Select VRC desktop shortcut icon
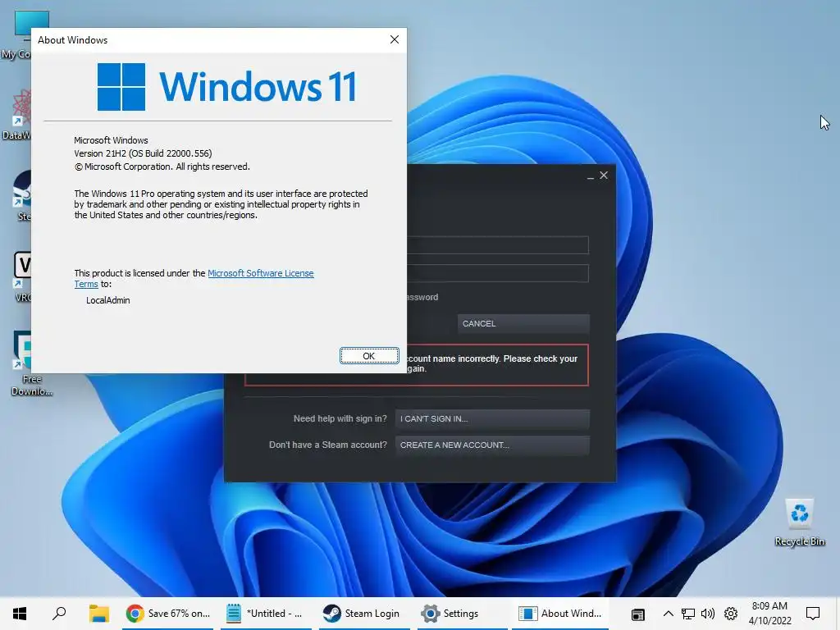The image size is (840, 630). point(22,277)
